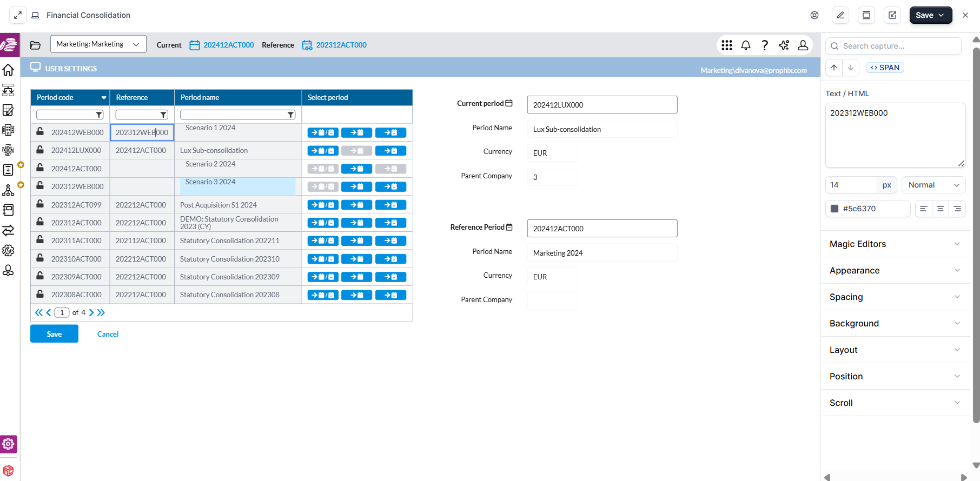The height and width of the screenshot is (481, 980).
Task: Click the help question mark icon
Action: point(765,45)
